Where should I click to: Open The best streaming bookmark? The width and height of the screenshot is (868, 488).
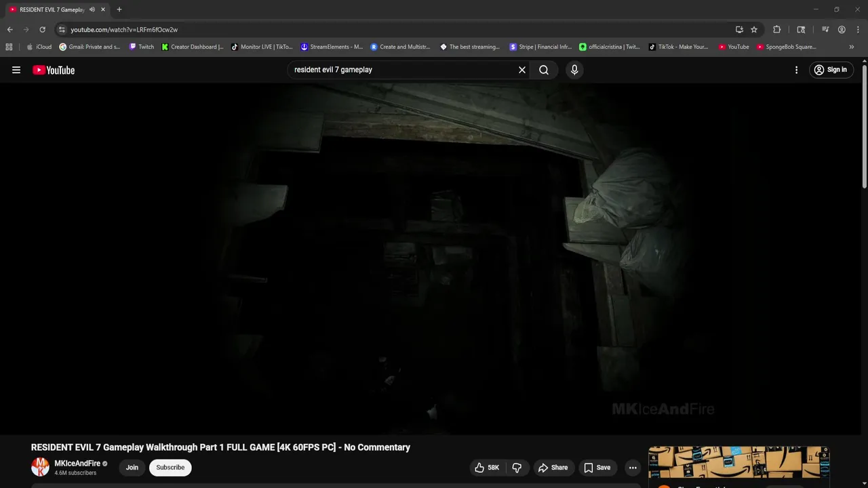click(470, 47)
